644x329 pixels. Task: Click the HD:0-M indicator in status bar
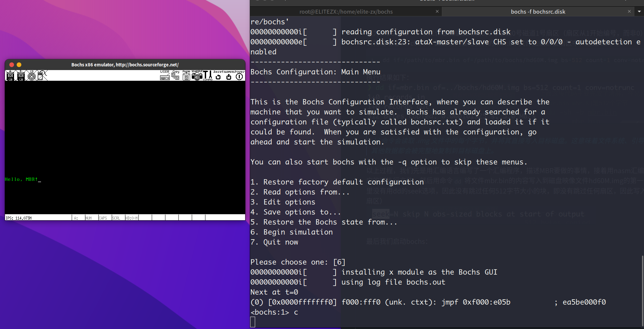point(131,218)
